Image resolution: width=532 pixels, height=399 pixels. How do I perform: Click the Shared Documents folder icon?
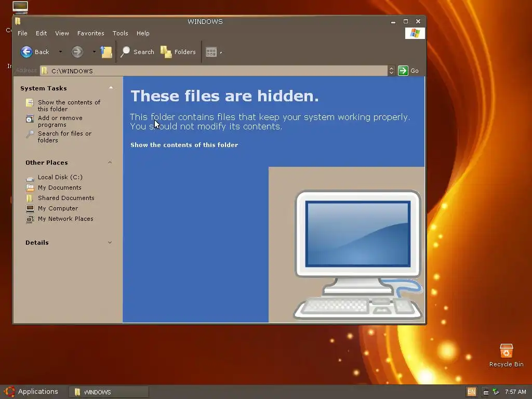pyautogui.click(x=30, y=198)
